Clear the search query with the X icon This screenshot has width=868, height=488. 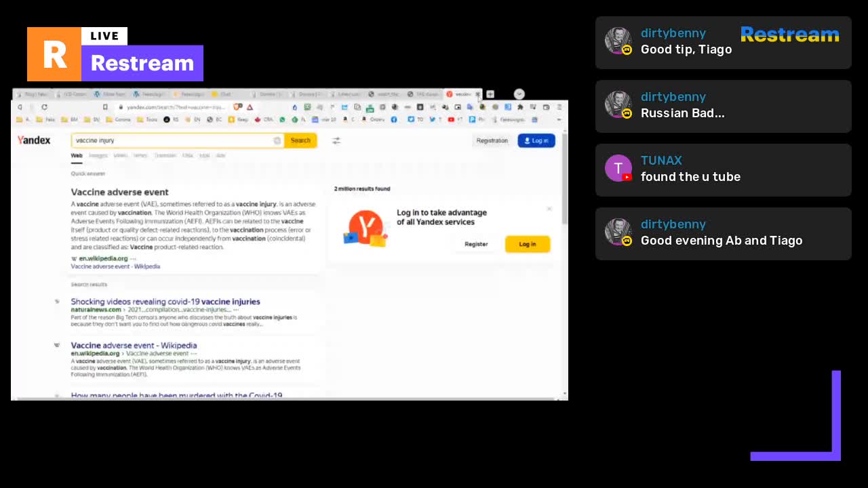point(277,140)
